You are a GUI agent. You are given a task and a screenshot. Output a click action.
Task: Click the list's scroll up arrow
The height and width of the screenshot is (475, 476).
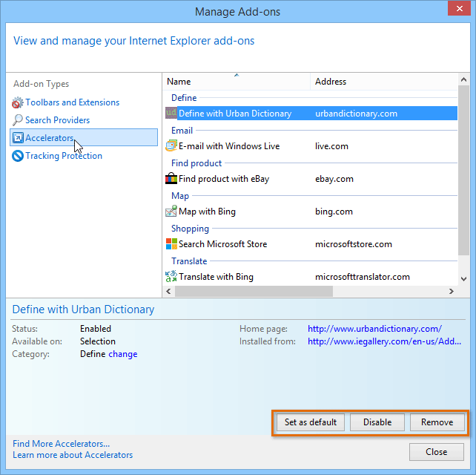pyautogui.click(x=463, y=79)
